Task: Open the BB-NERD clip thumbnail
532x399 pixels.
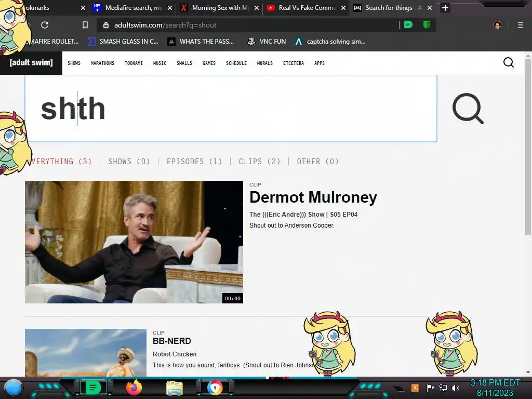Action: [86, 353]
